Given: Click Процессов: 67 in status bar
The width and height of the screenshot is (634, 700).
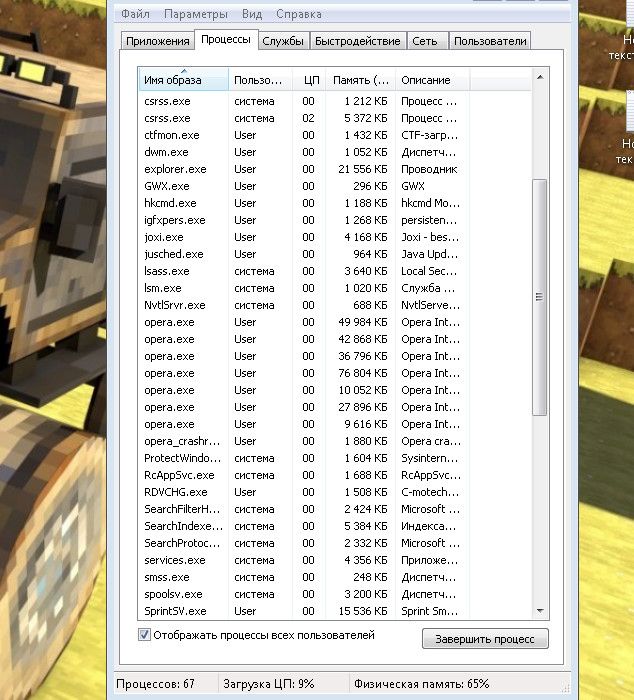Looking at the screenshot, I should (155, 684).
